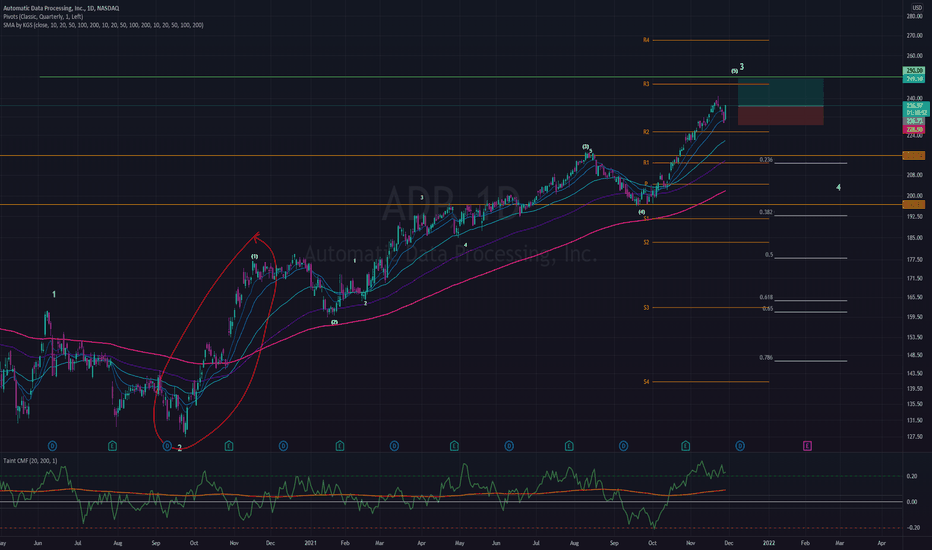
Task: Click the D marker between Mar and Apr 2021
Action: coord(394,445)
